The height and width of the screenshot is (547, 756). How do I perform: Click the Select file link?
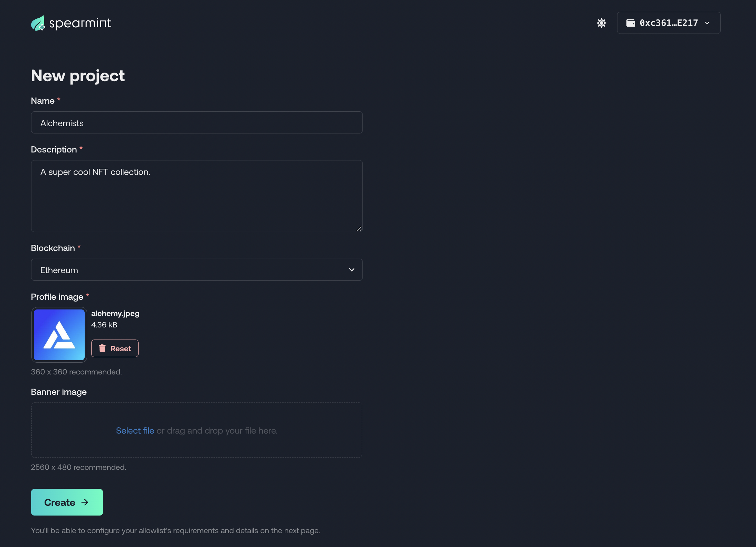coord(135,430)
